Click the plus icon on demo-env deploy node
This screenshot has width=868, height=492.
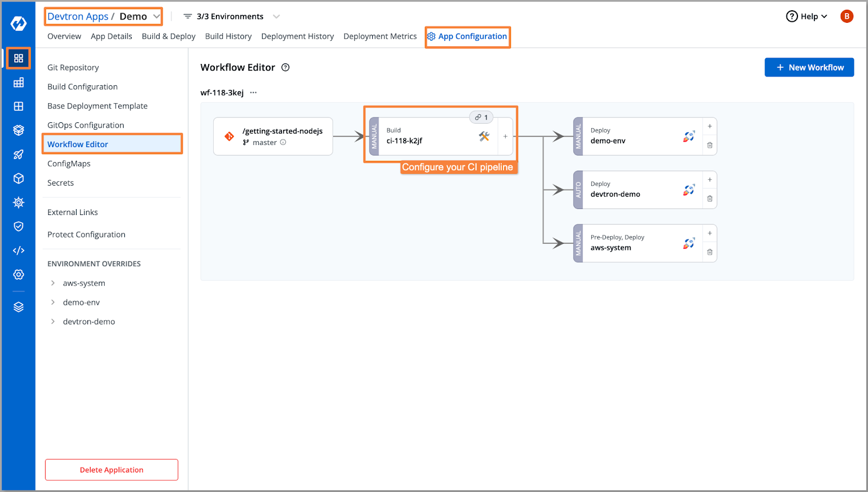[710, 127]
